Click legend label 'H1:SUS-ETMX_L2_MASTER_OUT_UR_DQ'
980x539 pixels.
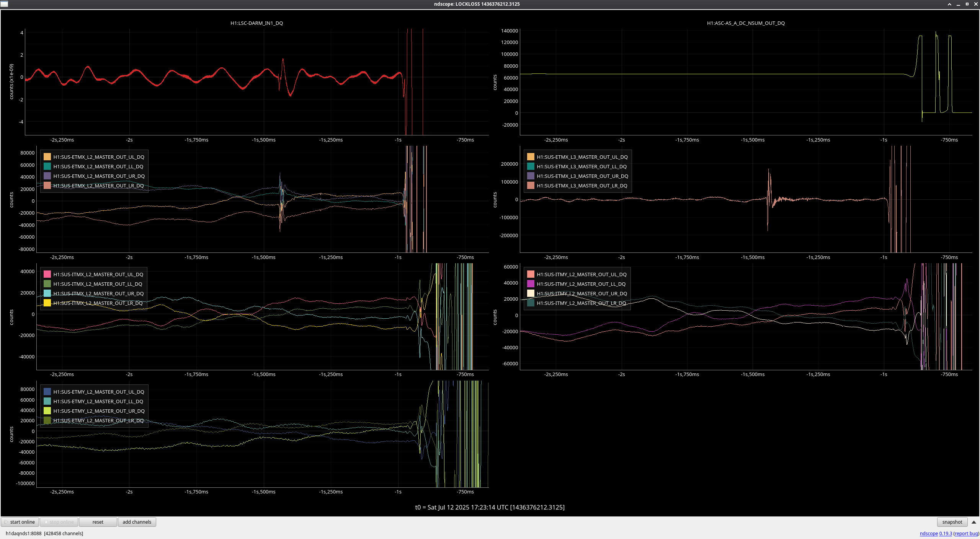click(99, 176)
